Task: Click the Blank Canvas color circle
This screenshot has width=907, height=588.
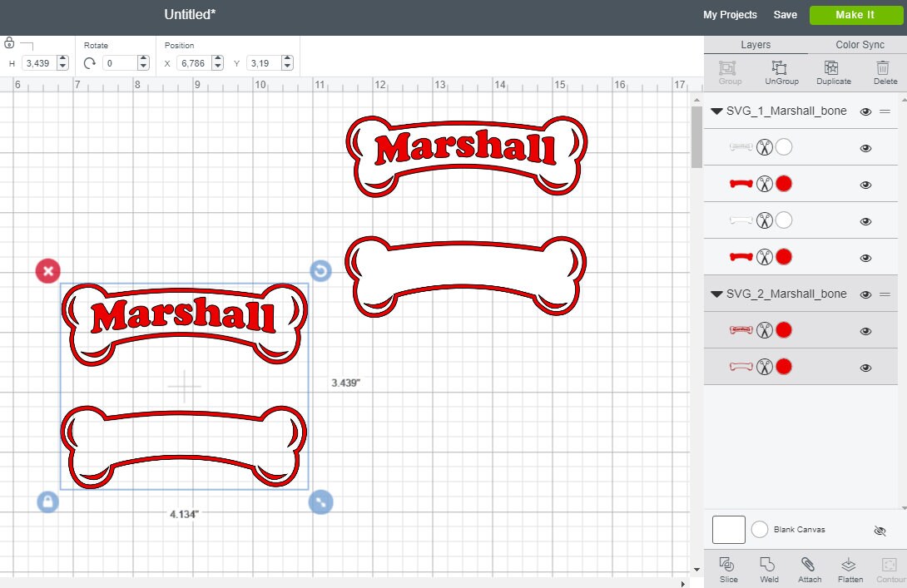Action: point(760,529)
